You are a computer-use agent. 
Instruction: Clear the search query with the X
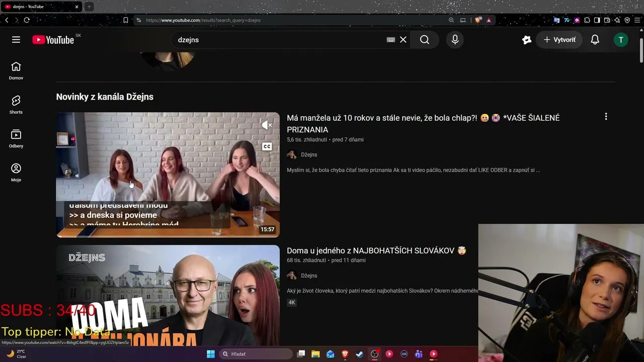click(x=403, y=40)
